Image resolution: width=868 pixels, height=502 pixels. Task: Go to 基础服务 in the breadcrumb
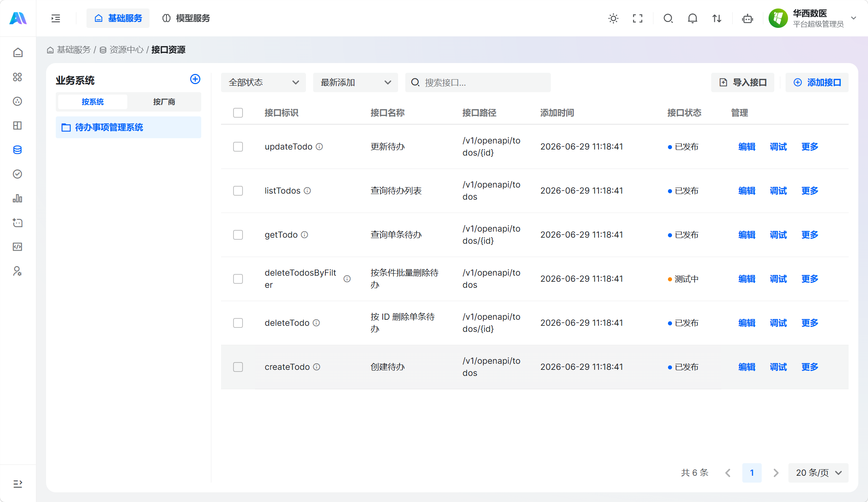tap(69, 50)
